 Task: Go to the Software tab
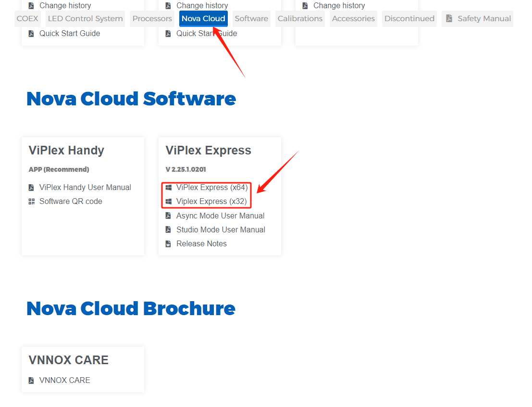(251, 19)
